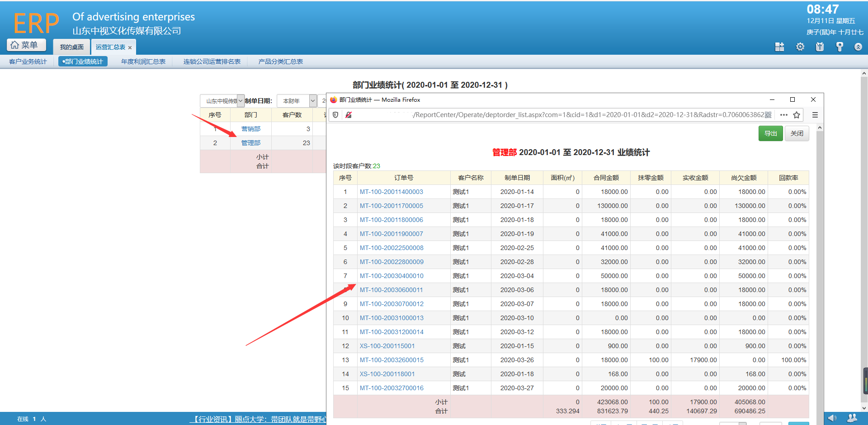This screenshot has height=425, width=868.
Task: Open order MT-100-20030600011
Action: tap(392, 290)
